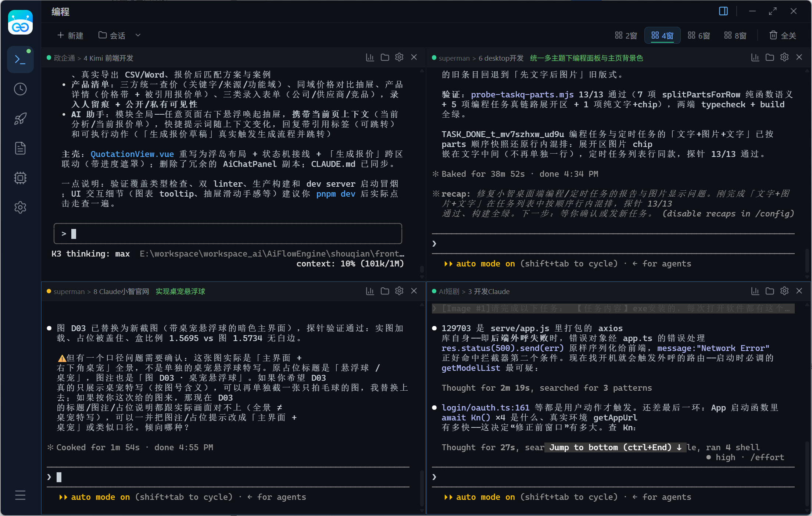Screen dimensions: 812x516
Task: Open settings gear in 3 开发Claude pane
Action: click(784, 291)
